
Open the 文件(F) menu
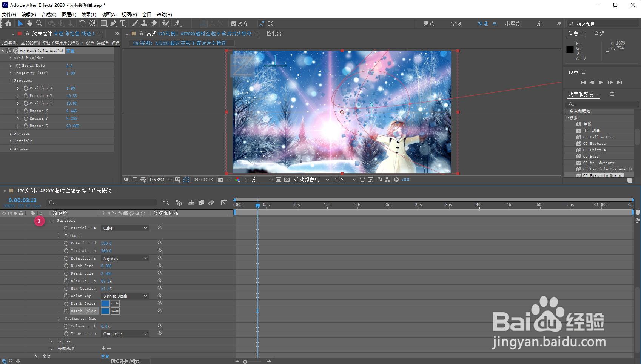(9, 15)
